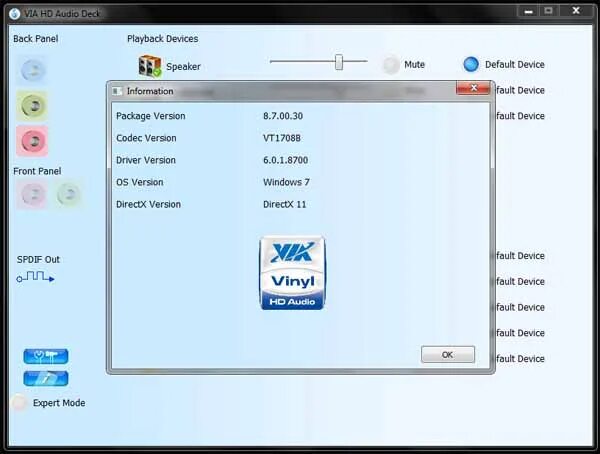Click the DirectX Version label
Viewport: 600px width, 454px height.
point(148,204)
